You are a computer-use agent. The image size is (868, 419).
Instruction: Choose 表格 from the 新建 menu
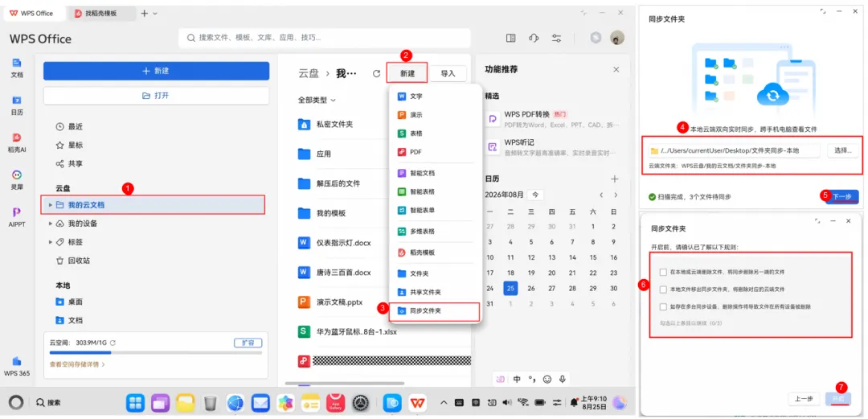(x=436, y=134)
